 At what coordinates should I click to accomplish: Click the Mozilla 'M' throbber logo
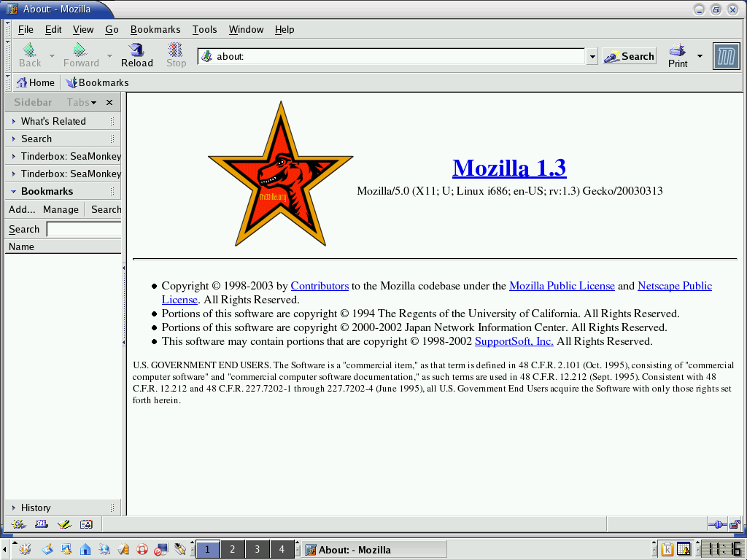click(x=726, y=56)
